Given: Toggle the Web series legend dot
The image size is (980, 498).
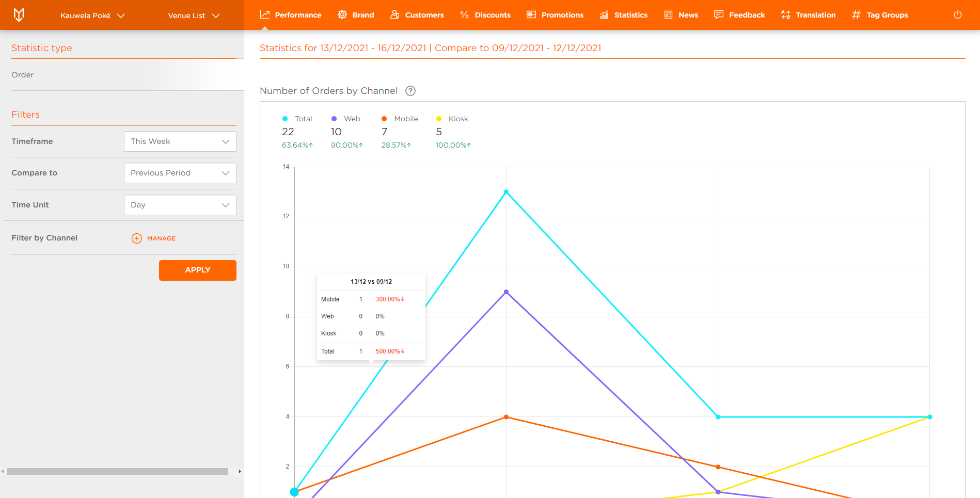Looking at the screenshot, I should click(x=334, y=119).
